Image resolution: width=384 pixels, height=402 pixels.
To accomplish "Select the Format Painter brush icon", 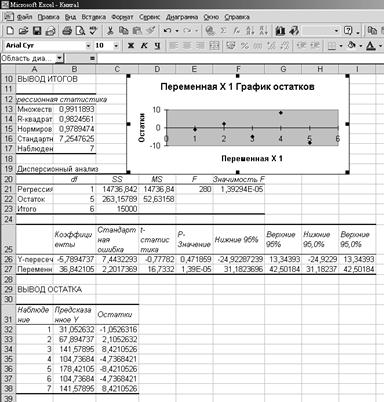I will (150, 31).
